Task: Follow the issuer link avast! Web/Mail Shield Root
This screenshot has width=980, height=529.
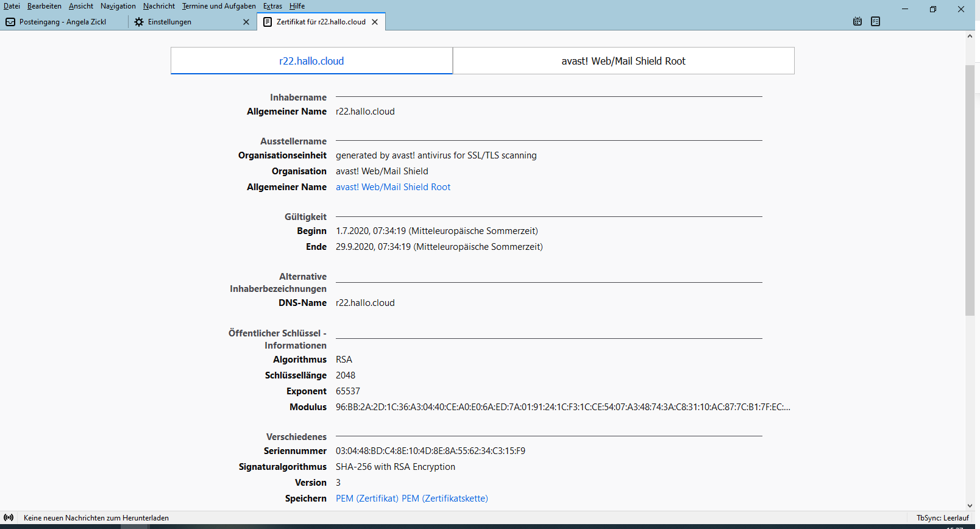Action: pyautogui.click(x=393, y=187)
